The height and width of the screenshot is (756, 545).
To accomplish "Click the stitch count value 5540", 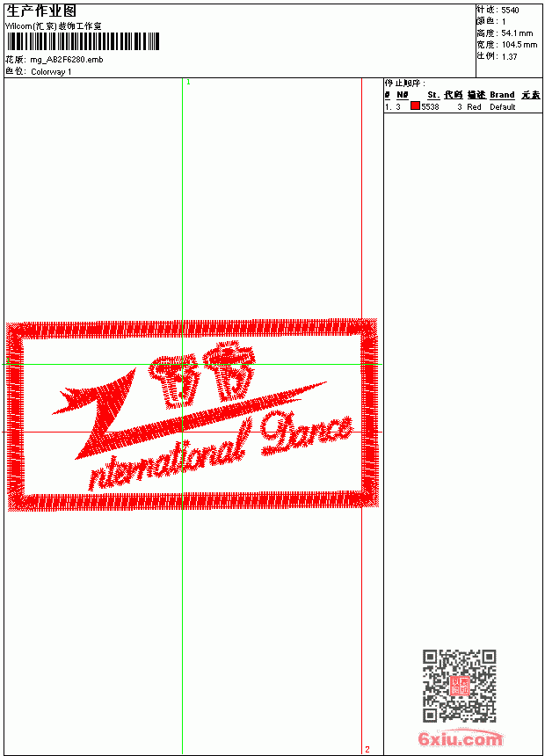I will (x=510, y=11).
